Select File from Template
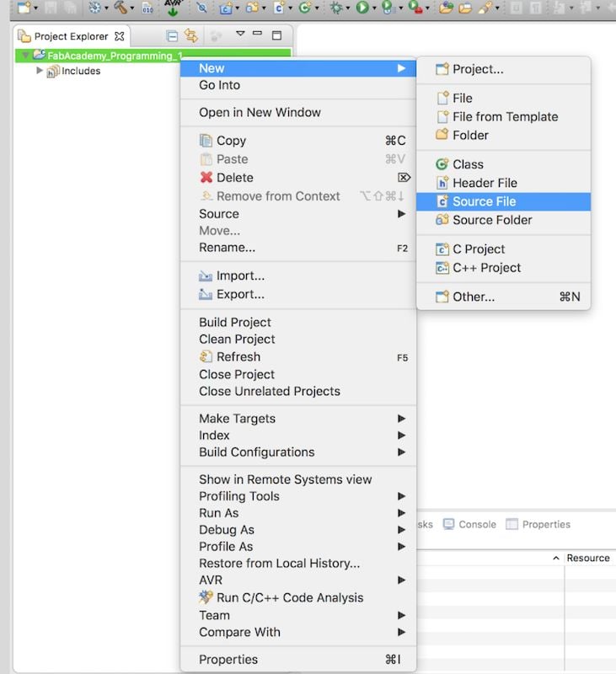616x674 pixels. 503,116
